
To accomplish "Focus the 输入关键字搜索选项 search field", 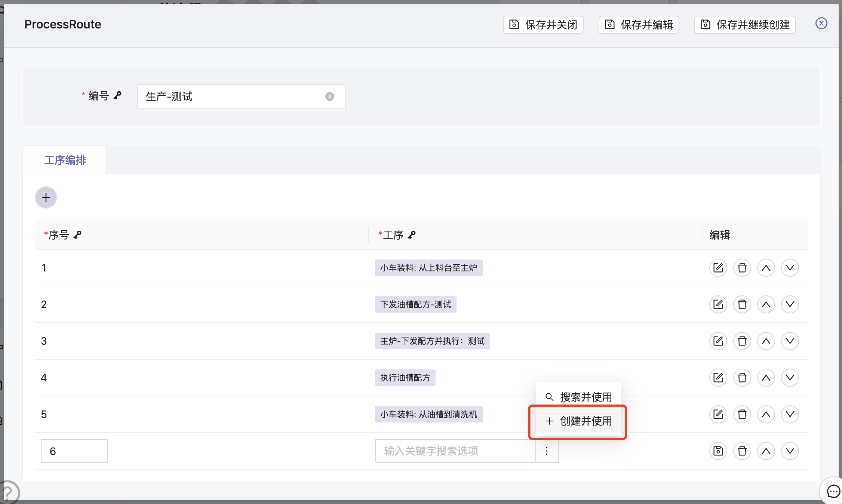I will [455, 451].
